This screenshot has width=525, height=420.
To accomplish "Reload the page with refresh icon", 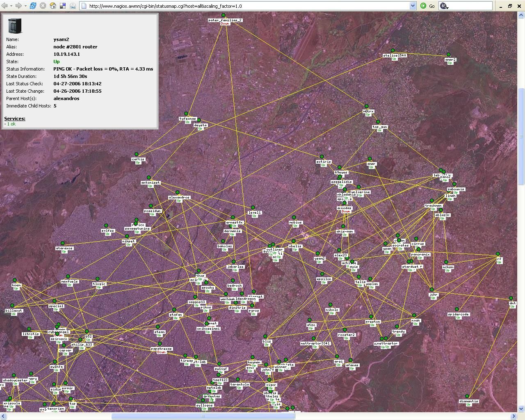I will [x=33, y=6].
